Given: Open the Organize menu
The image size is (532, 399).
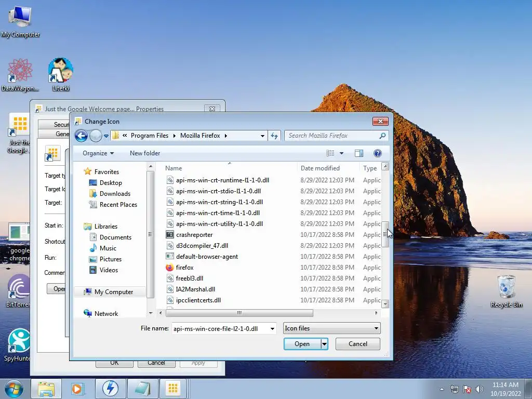Looking at the screenshot, I should point(98,153).
